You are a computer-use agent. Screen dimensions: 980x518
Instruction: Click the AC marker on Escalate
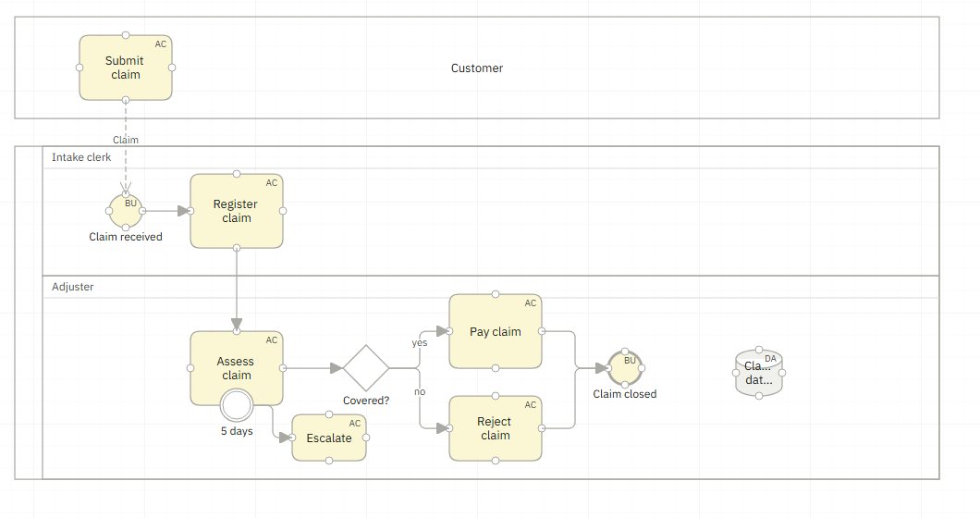tap(355, 424)
